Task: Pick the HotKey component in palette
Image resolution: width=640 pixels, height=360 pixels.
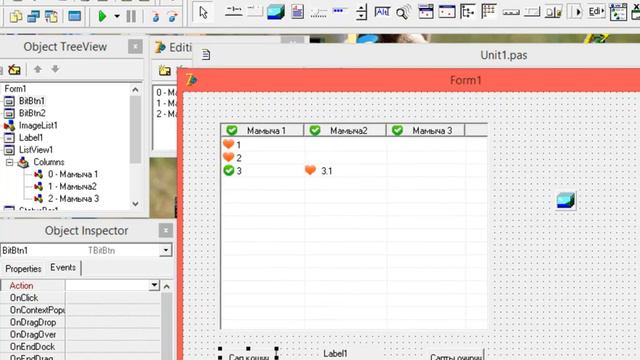Action: pyautogui.click(x=382, y=12)
